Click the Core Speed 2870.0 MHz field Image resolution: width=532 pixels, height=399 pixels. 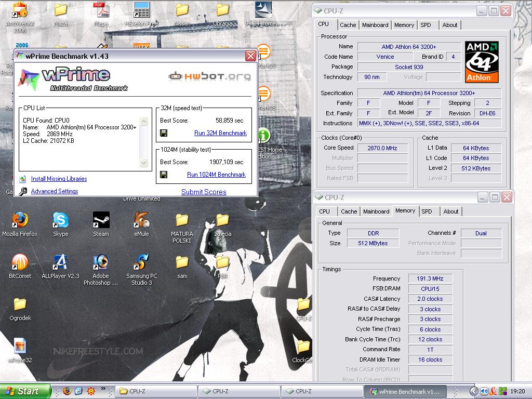(x=382, y=148)
